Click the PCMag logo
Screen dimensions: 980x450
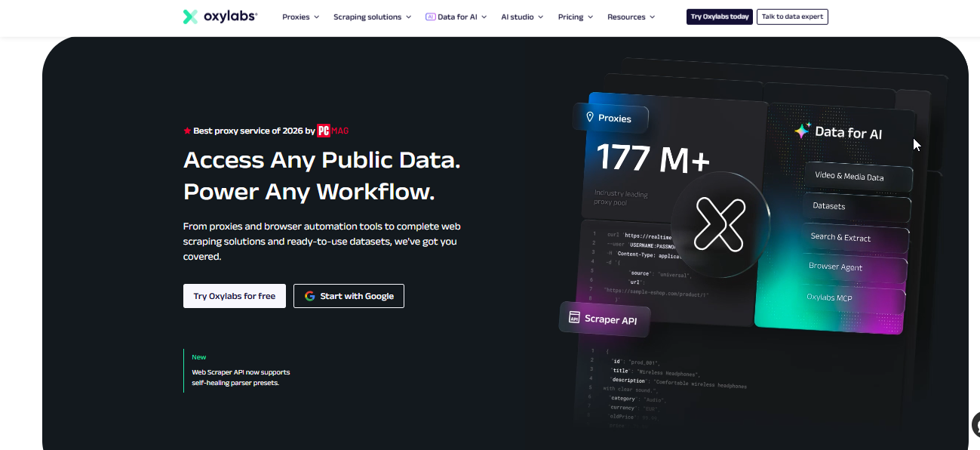[333, 131]
